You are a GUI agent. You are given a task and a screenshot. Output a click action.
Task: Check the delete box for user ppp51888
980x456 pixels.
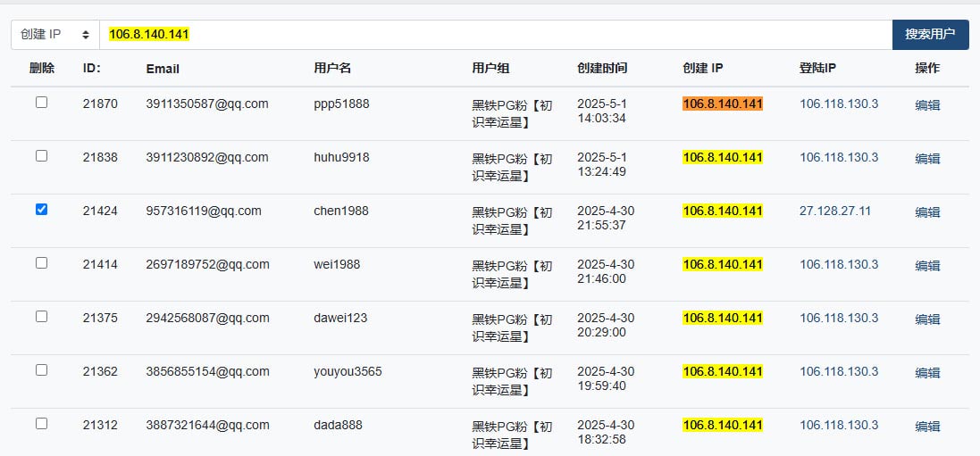click(x=41, y=103)
